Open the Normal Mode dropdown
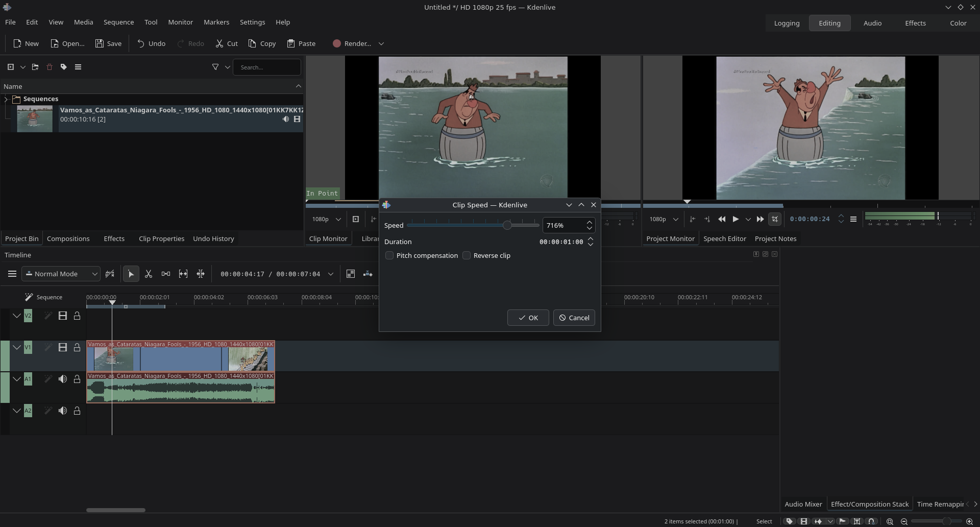This screenshot has width=980, height=527. [x=61, y=274]
